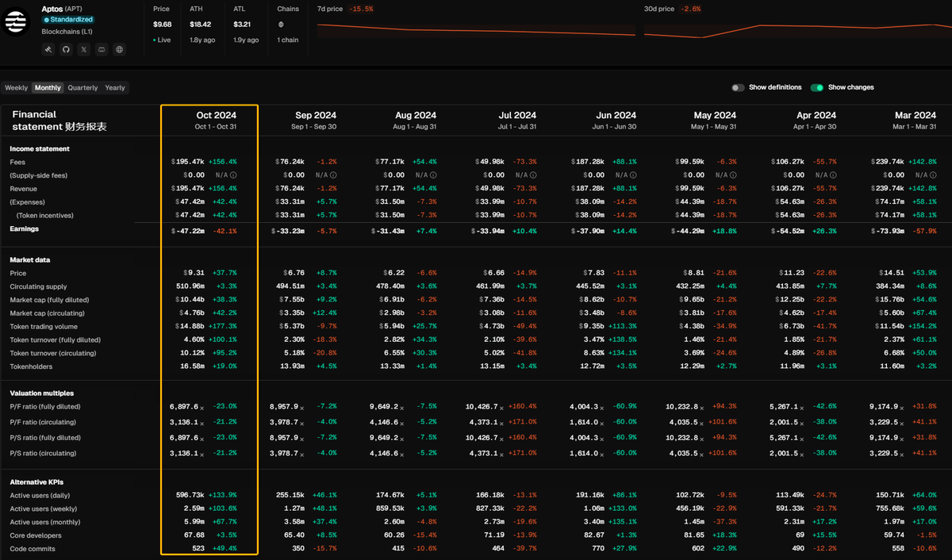Open the Aptos GitHub icon link
The height and width of the screenshot is (560, 952).
[x=67, y=49]
